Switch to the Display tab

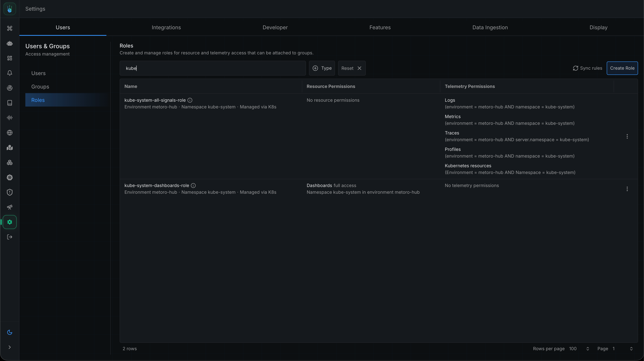[x=599, y=28]
